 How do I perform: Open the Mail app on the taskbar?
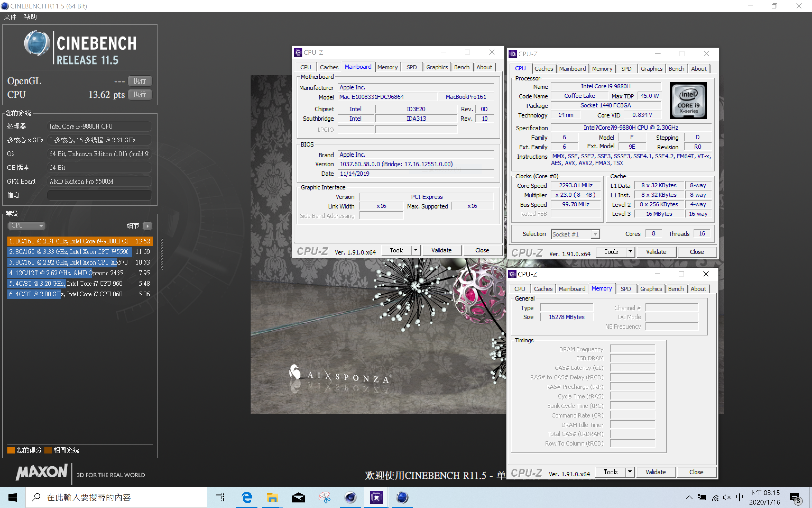pos(298,497)
